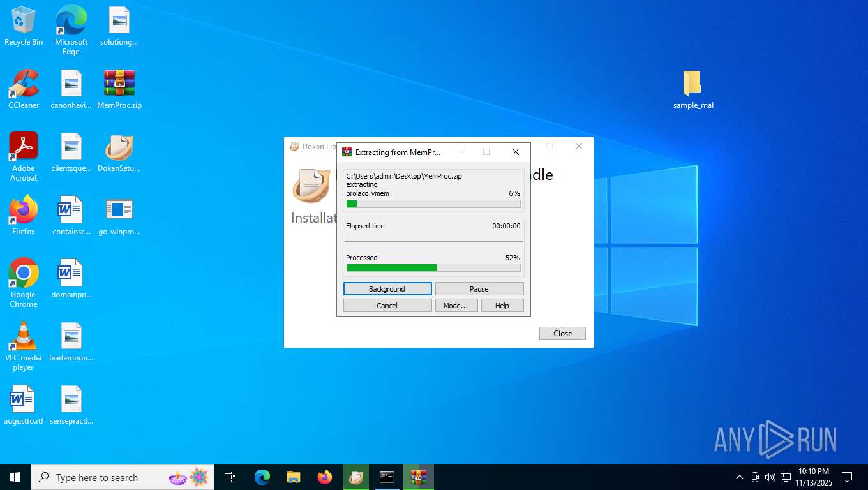Image resolution: width=868 pixels, height=490 pixels.
Task: Click the clock and date in taskbar
Action: pos(812,477)
